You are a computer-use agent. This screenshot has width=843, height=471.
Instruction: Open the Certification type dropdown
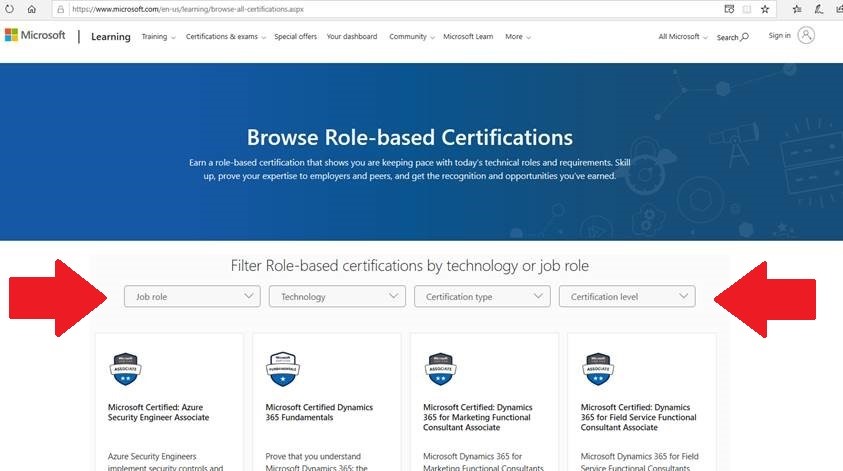pos(482,296)
